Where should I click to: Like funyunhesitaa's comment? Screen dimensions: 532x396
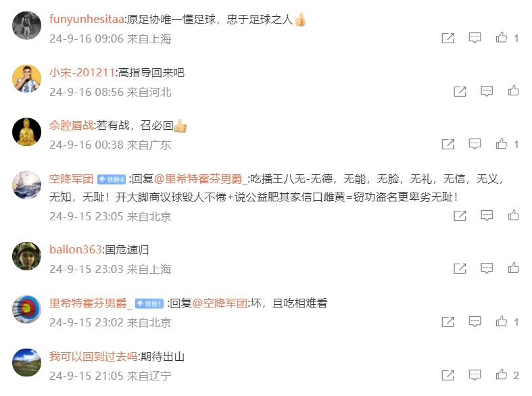(502, 38)
